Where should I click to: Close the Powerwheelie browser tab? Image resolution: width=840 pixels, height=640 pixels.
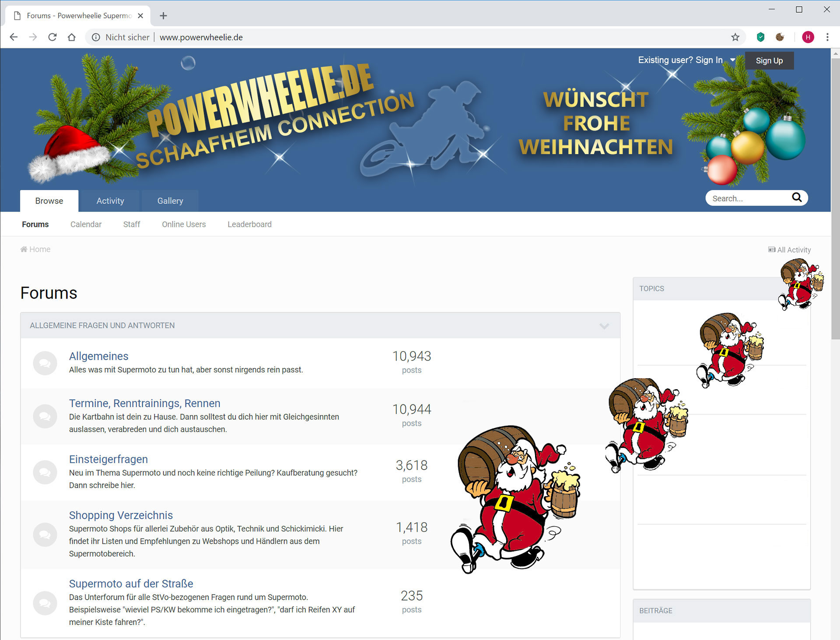[x=140, y=16]
